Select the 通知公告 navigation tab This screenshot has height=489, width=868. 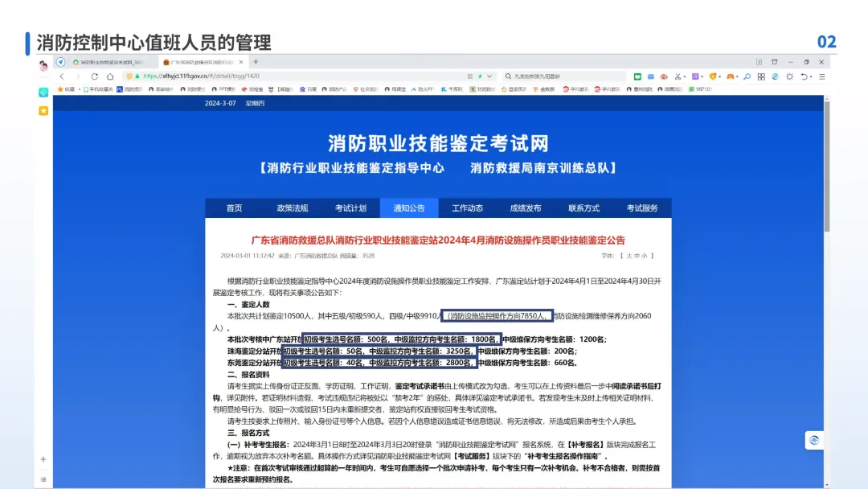pos(409,208)
